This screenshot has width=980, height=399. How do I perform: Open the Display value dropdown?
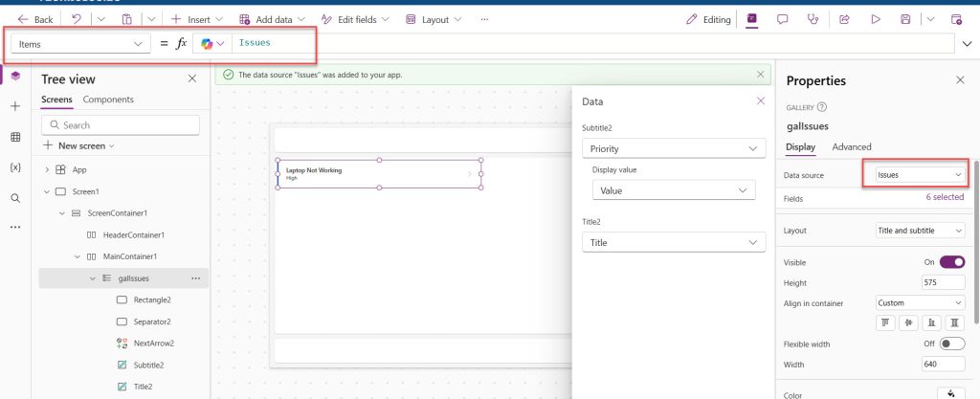[674, 190]
